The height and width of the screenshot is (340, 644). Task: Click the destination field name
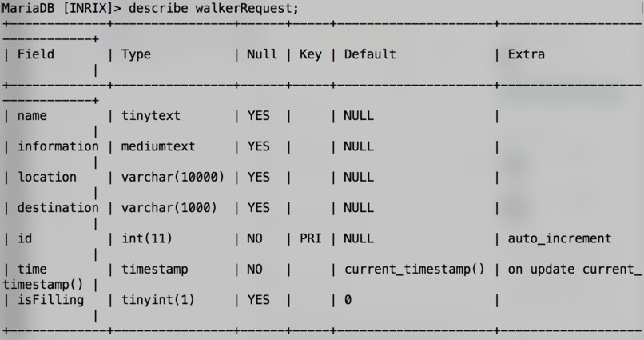[58, 208]
